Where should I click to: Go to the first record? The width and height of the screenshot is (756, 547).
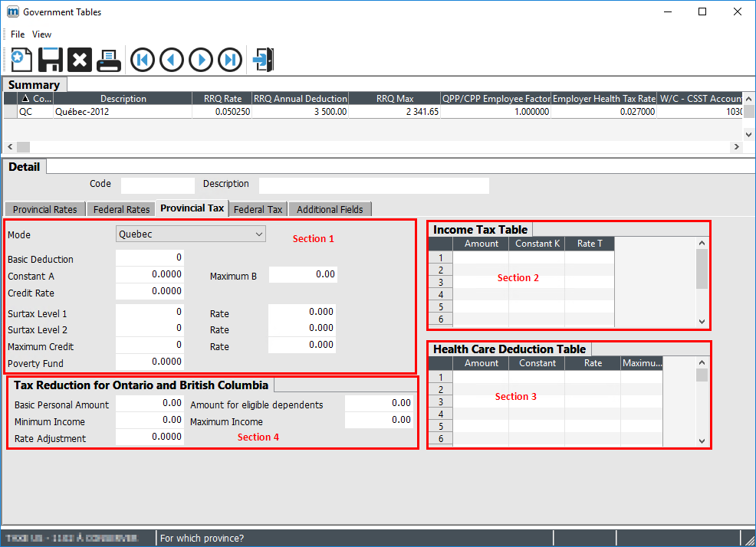142,59
